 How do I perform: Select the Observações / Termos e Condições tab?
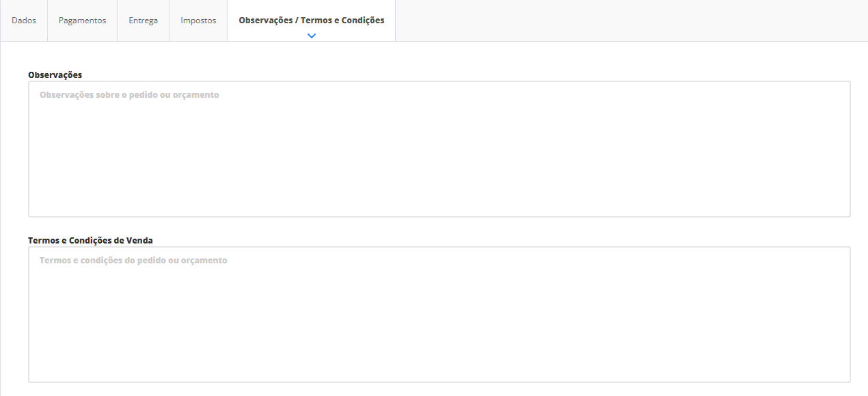coord(311,21)
